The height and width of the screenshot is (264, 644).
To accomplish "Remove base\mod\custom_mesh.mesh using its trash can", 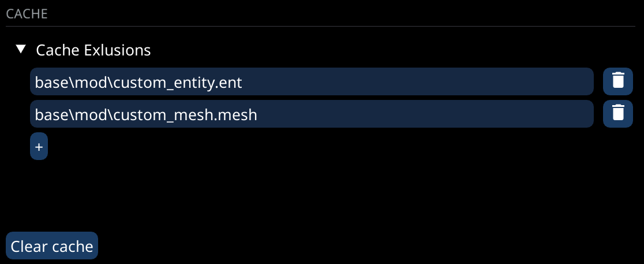I will pyautogui.click(x=617, y=114).
